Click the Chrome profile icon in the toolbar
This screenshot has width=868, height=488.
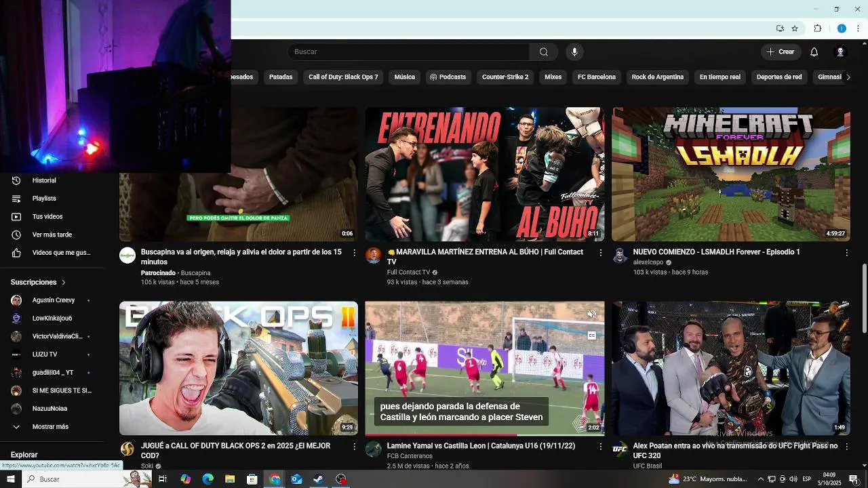pyautogui.click(x=842, y=28)
